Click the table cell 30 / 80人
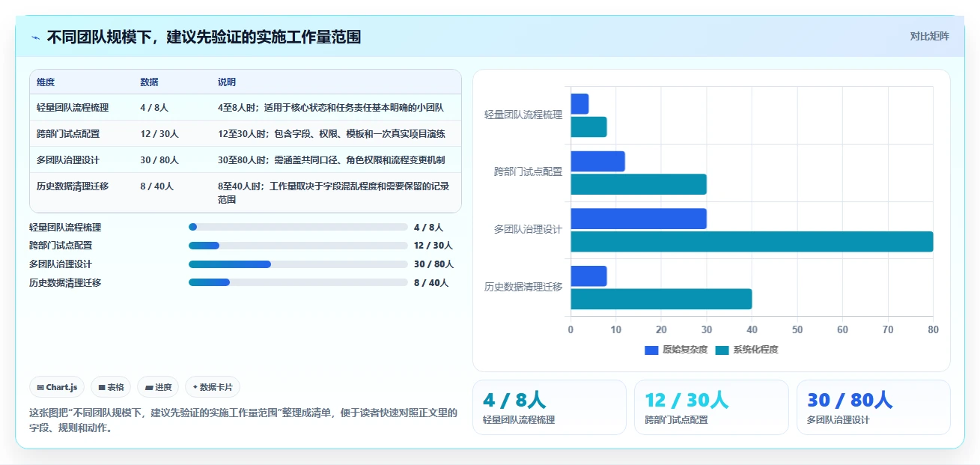Screen dimensions: 980x465 [x=159, y=160]
